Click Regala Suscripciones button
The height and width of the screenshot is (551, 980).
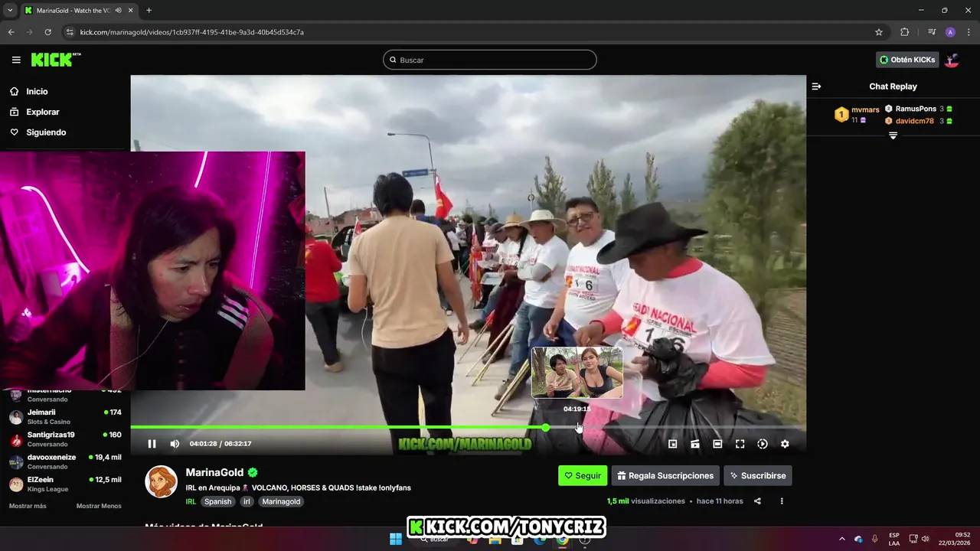click(x=665, y=475)
